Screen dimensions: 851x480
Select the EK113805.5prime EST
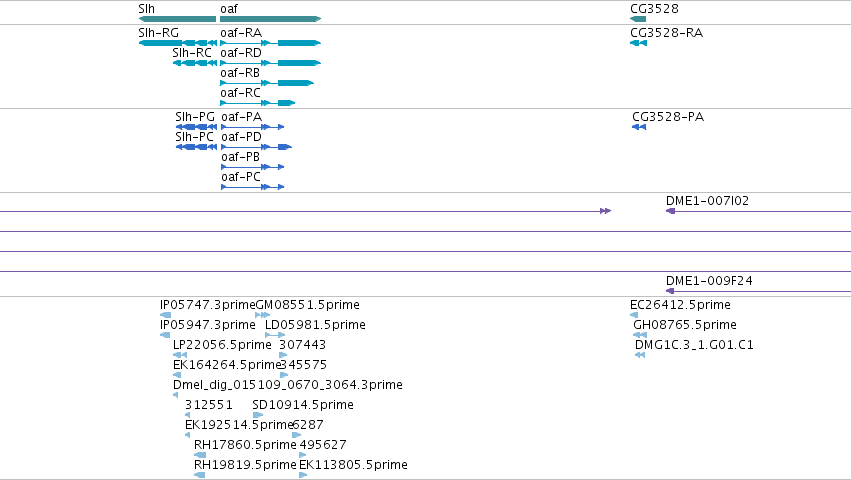point(303,475)
